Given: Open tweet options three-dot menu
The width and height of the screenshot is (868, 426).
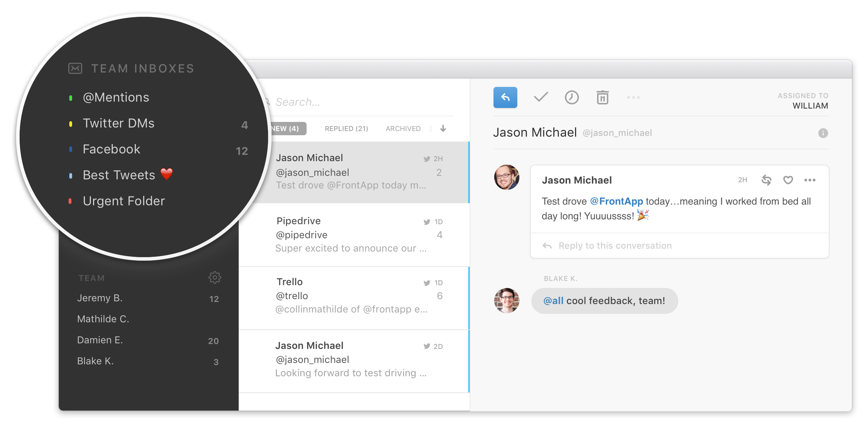Looking at the screenshot, I should 810,180.
